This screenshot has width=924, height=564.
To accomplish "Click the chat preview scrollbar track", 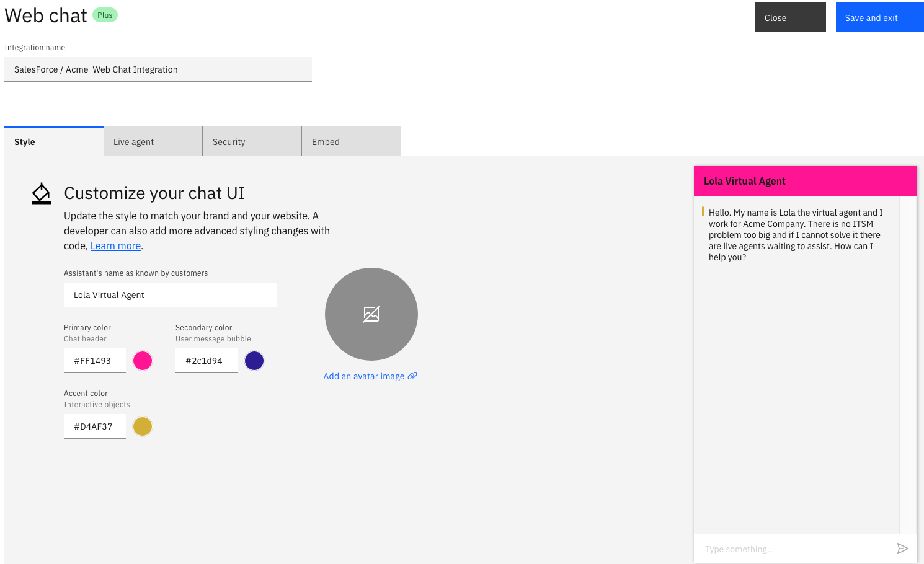I will (908, 365).
